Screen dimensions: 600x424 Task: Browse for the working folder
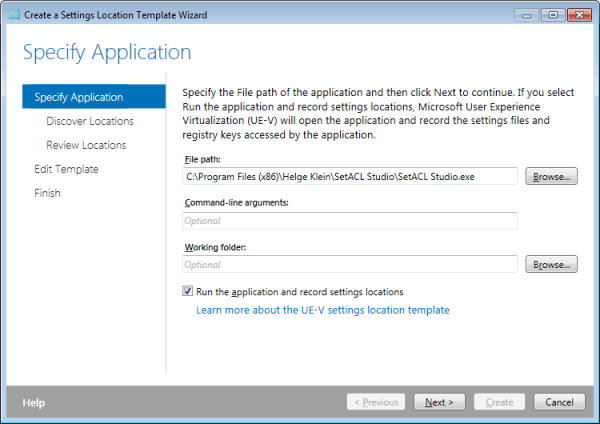[551, 264]
